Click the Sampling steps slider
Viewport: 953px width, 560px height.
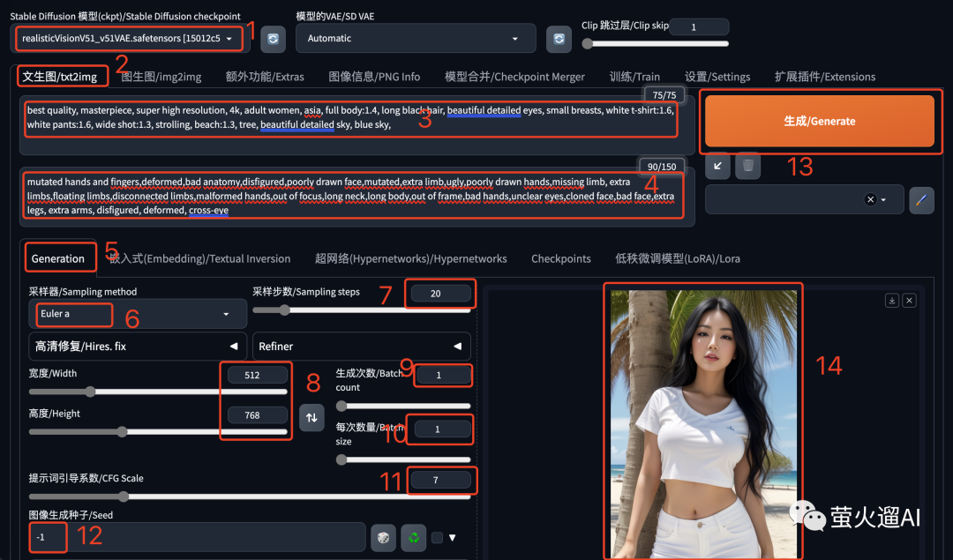coord(362,310)
